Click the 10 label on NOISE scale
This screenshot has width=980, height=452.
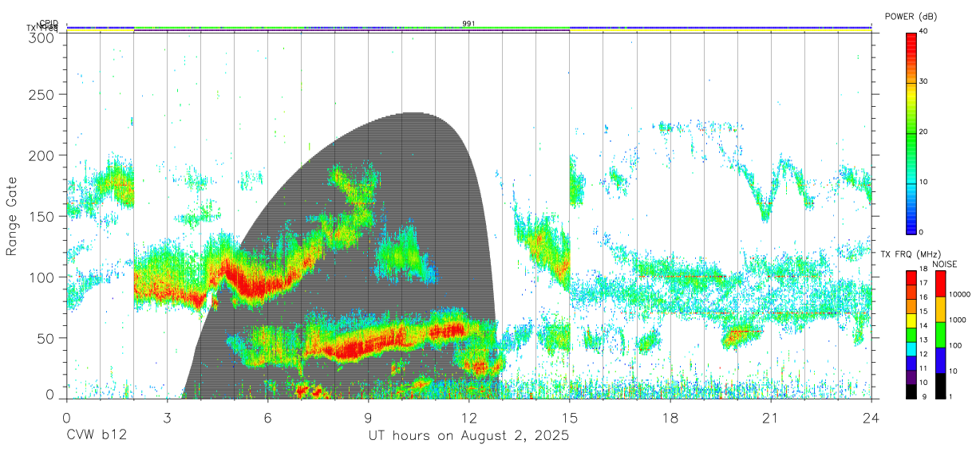pos(954,371)
